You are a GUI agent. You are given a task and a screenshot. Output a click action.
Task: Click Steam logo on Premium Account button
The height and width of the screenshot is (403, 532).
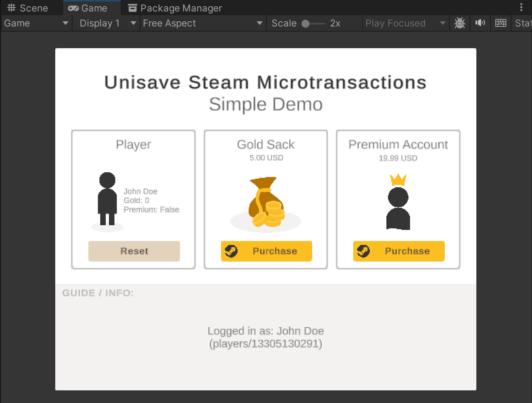coord(363,251)
